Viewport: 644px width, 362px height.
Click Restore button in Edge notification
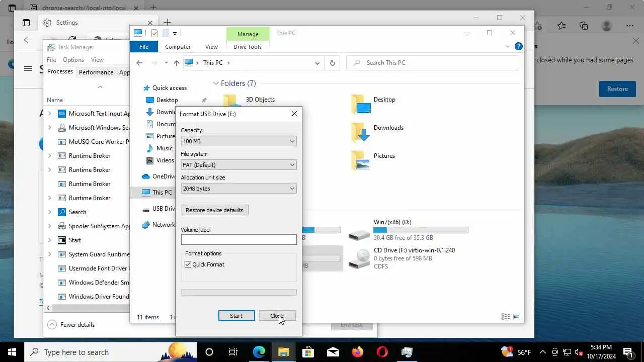pos(617,89)
